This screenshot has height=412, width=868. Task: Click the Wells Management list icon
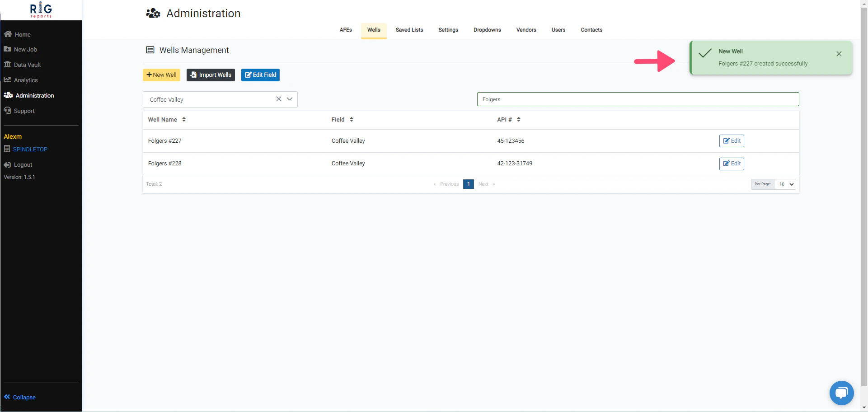[150, 50]
